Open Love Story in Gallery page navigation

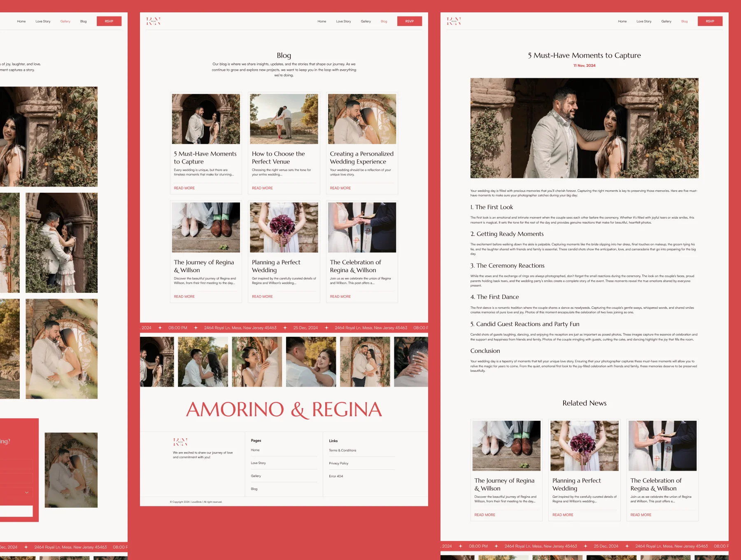[x=43, y=21]
